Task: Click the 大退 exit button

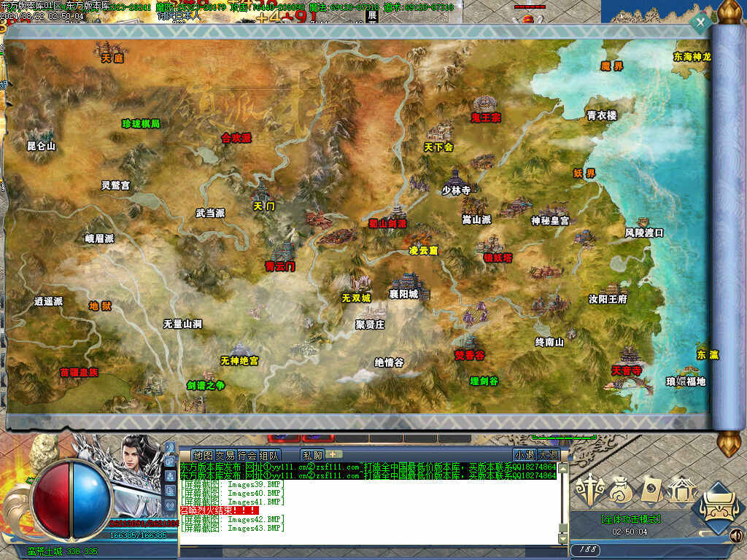Action: click(547, 455)
